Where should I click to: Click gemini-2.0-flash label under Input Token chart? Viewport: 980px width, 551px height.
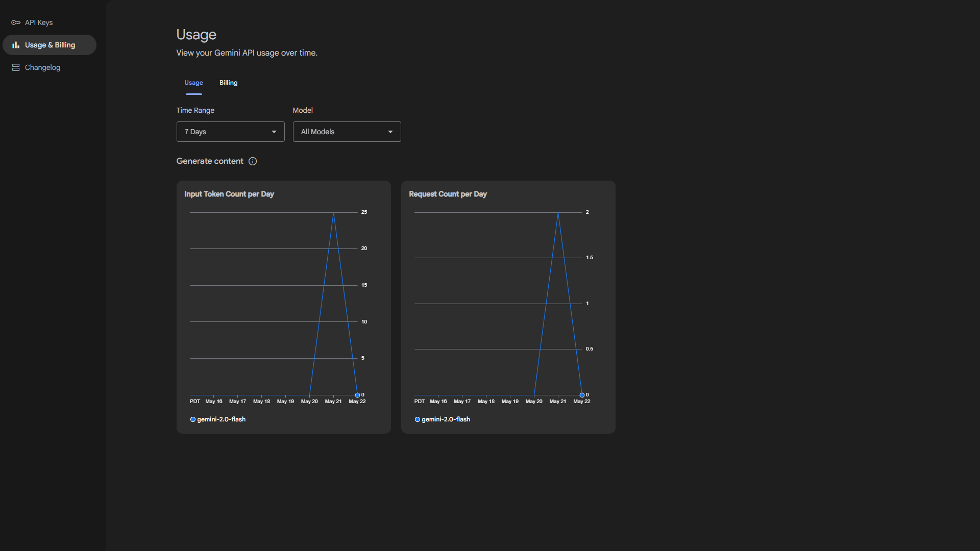click(x=222, y=419)
